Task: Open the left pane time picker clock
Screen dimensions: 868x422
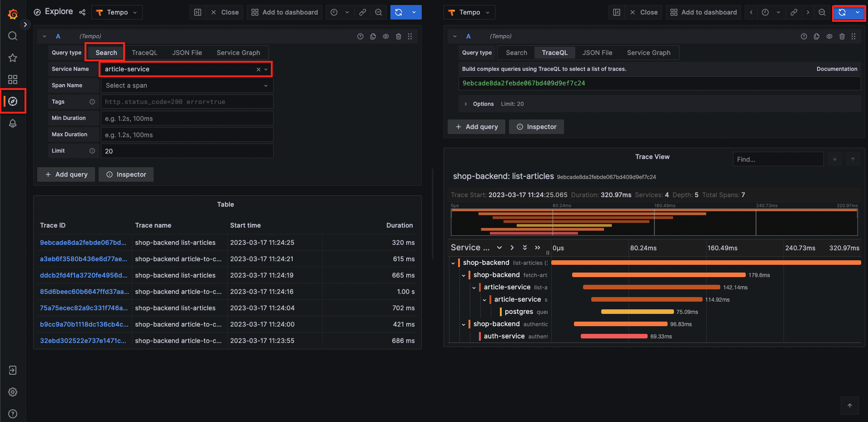Action: pyautogui.click(x=334, y=12)
